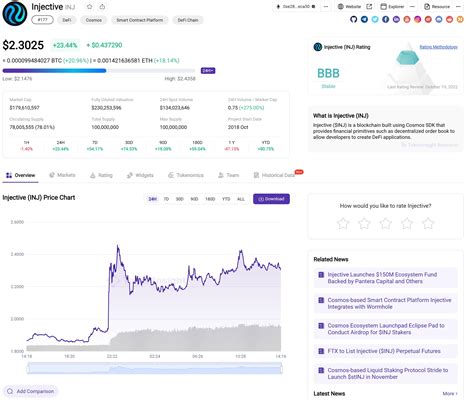Viewport: 474px width, 401px height.
Task: Add Injective to favorites with star icon
Action: (90, 7)
